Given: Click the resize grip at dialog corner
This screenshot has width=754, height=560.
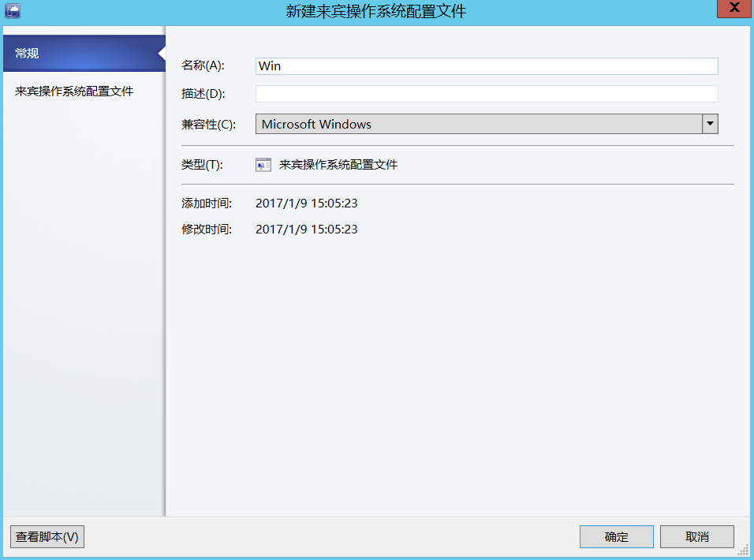Looking at the screenshot, I should click(744, 550).
